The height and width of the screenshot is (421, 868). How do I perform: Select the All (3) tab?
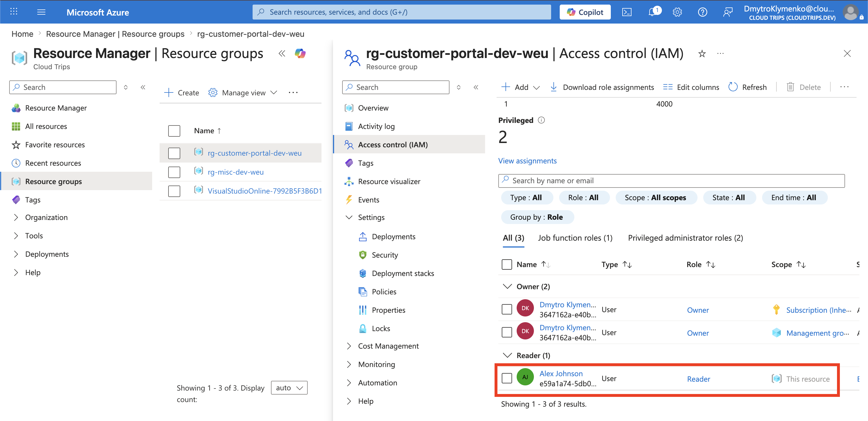[x=513, y=237]
